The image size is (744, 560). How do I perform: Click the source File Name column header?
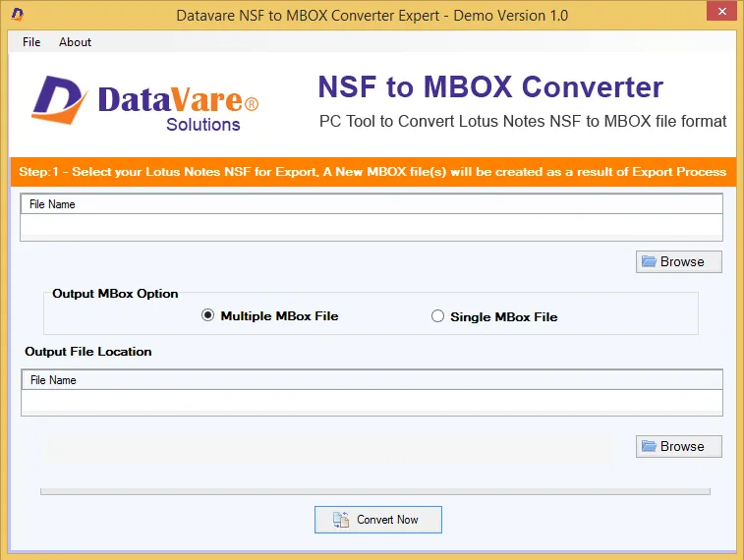point(372,204)
